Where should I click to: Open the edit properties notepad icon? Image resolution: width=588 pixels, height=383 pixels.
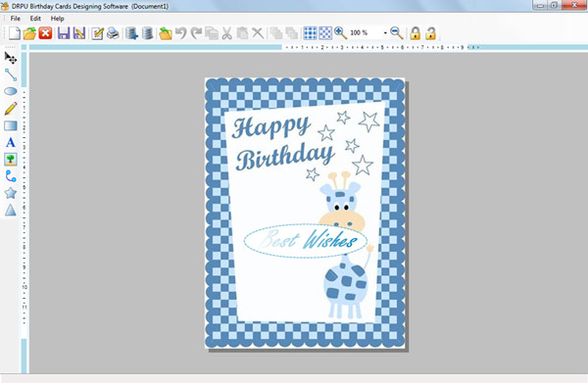[x=97, y=33]
